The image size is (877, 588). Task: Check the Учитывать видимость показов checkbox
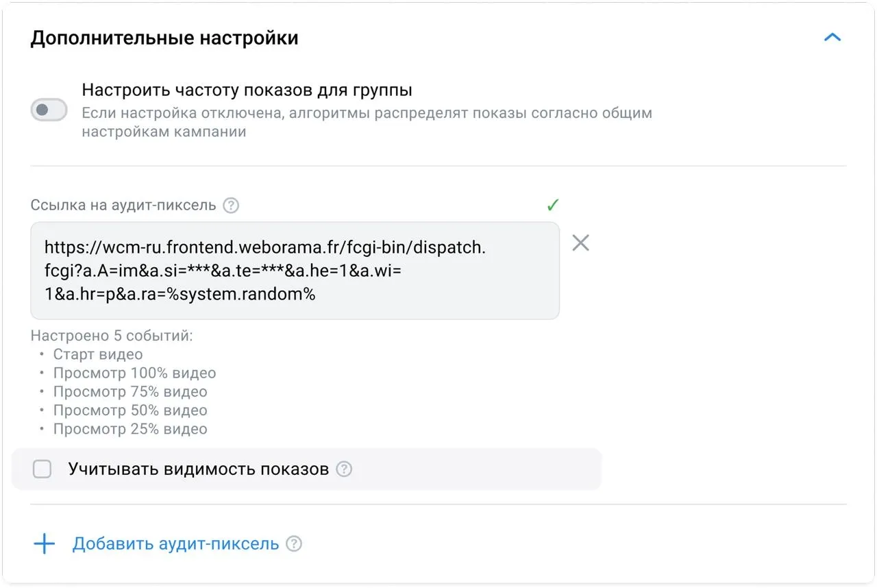(42, 469)
